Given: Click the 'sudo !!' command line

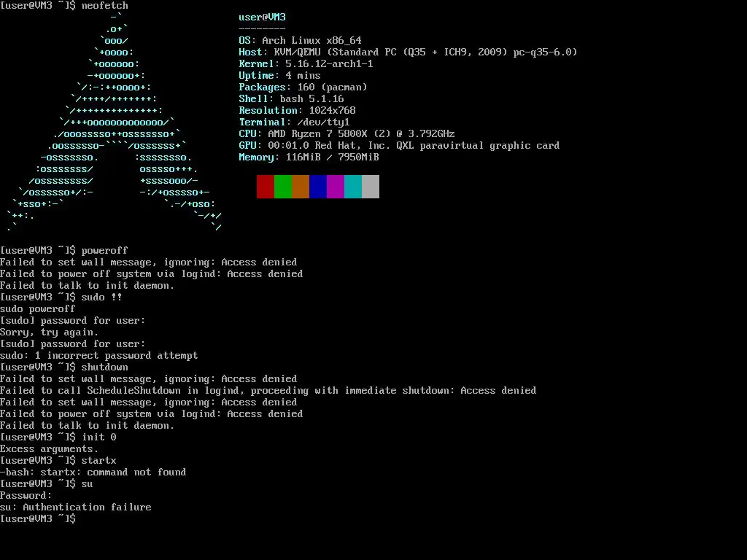Looking at the screenshot, I should click(x=61, y=297).
